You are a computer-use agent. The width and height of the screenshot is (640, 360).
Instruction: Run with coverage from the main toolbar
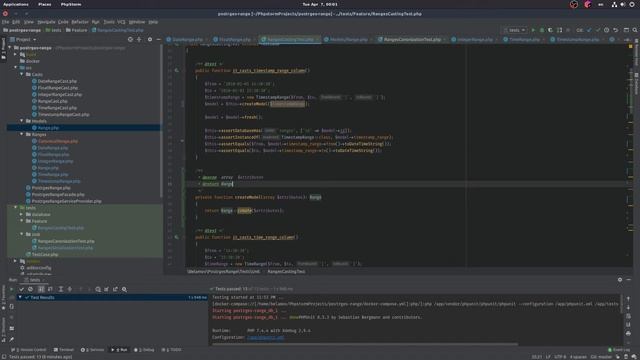click(x=551, y=30)
